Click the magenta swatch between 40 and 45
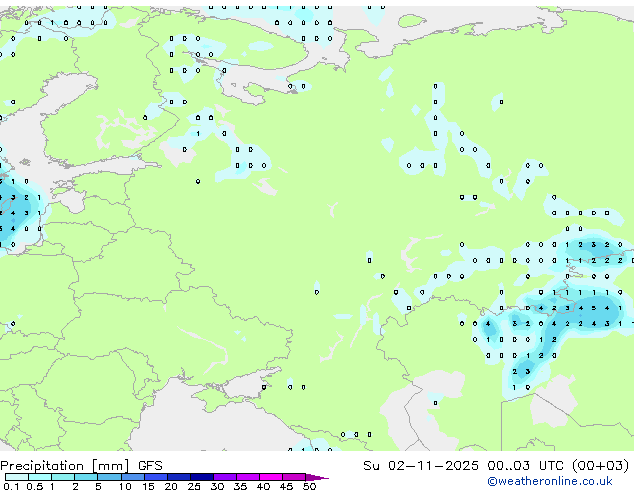Image resolution: width=634 pixels, height=490 pixels. pyautogui.click(x=271, y=477)
